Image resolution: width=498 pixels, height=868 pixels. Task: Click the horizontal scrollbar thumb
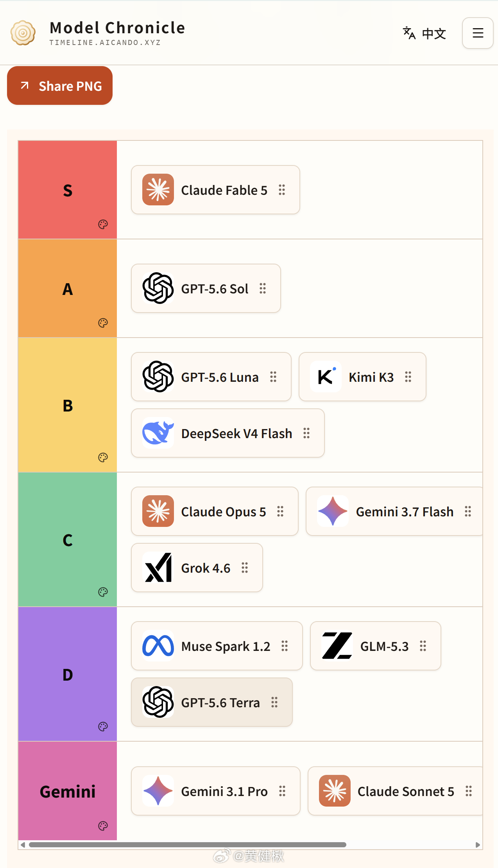[188, 845]
